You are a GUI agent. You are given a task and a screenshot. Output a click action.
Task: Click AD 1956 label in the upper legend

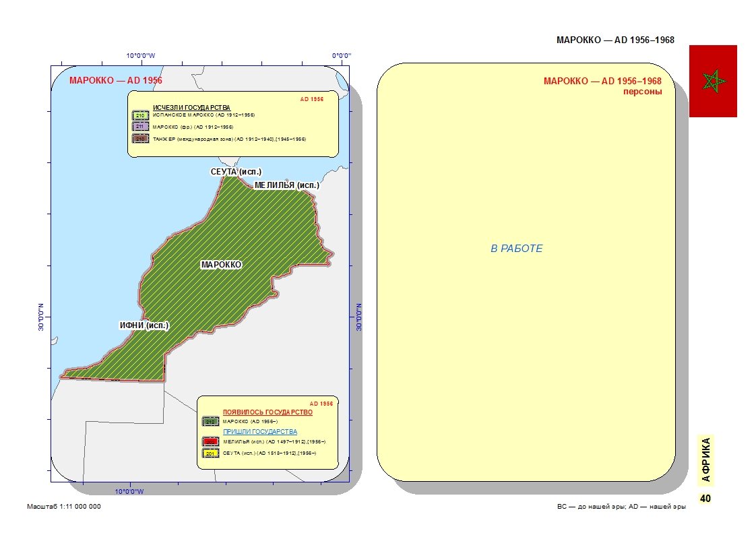point(312,99)
